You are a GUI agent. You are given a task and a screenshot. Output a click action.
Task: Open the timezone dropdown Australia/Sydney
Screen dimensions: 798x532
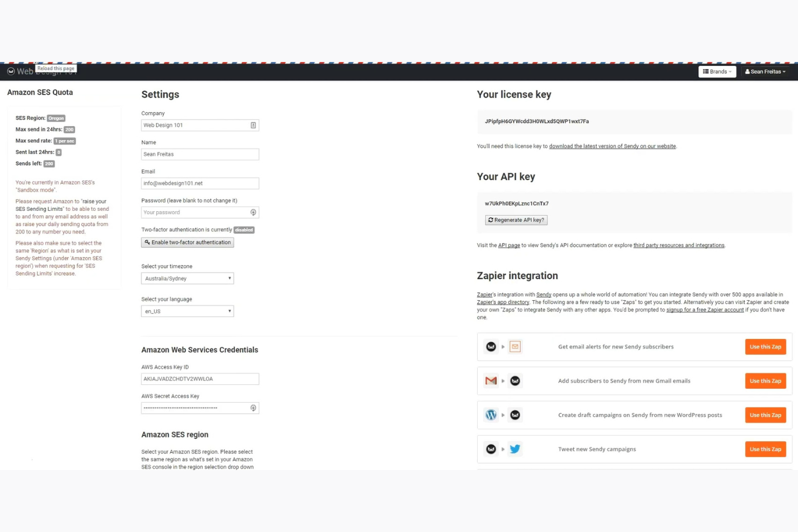click(188, 279)
